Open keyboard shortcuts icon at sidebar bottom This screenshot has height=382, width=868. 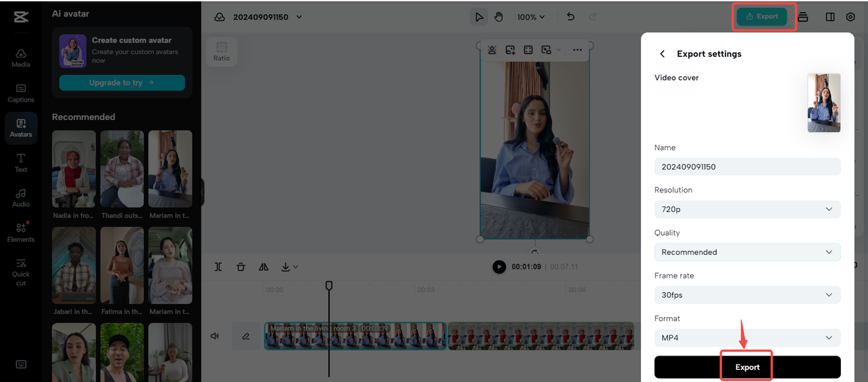[x=21, y=364]
